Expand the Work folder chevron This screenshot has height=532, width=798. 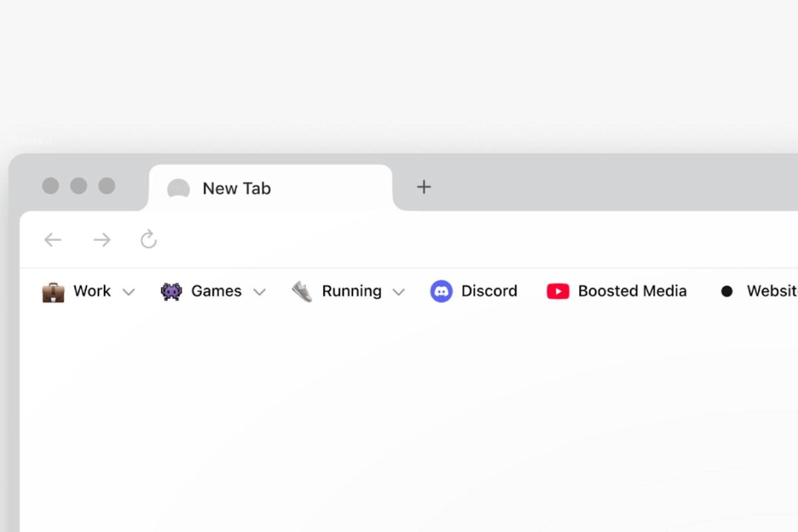click(129, 293)
